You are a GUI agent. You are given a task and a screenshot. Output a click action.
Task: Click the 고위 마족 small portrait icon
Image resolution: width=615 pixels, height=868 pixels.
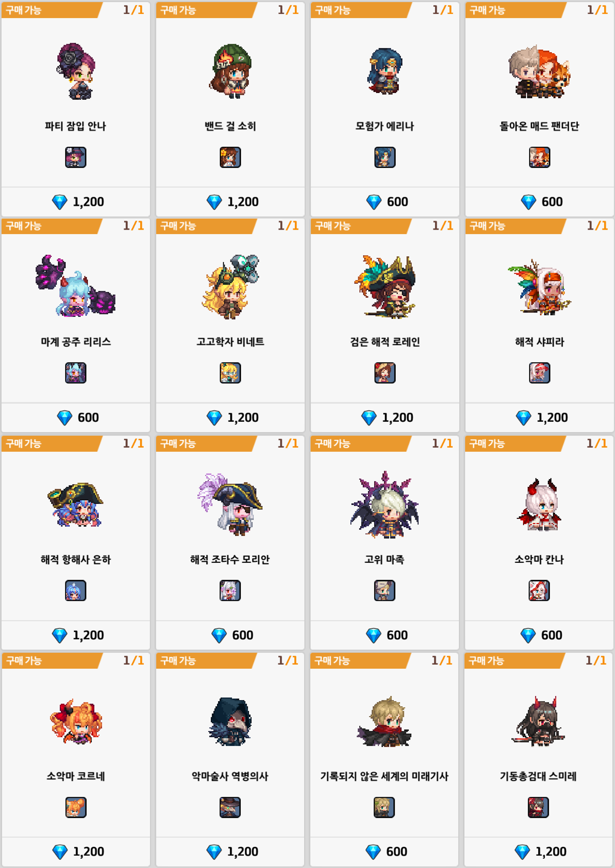pos(385,590)
